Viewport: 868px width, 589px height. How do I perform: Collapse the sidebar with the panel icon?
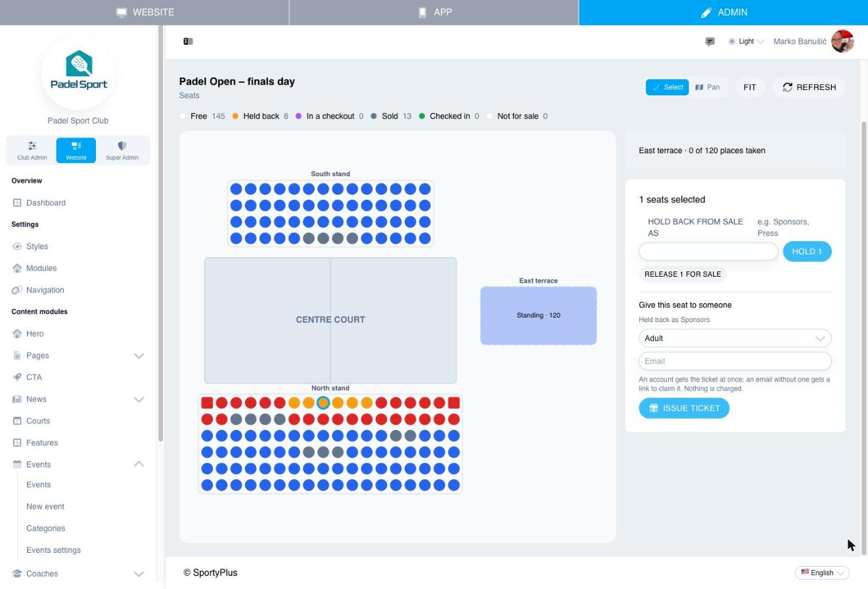[x=188, y=41]
